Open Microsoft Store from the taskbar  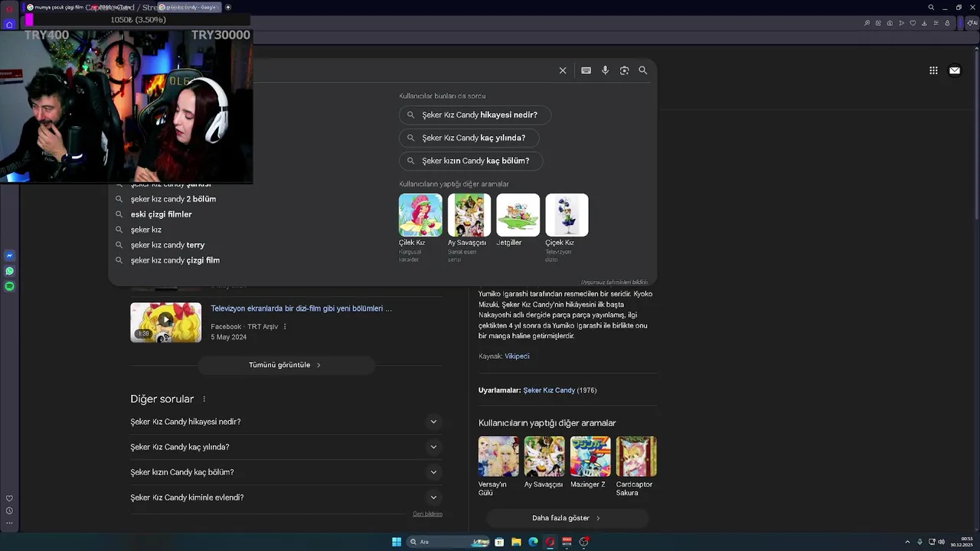(499, 542)
